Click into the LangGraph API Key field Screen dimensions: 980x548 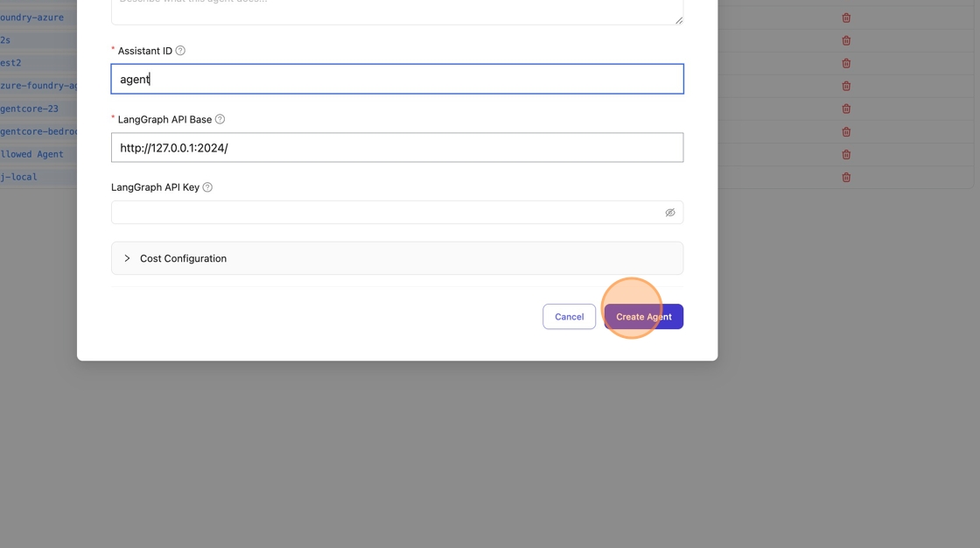coord(397,213)
